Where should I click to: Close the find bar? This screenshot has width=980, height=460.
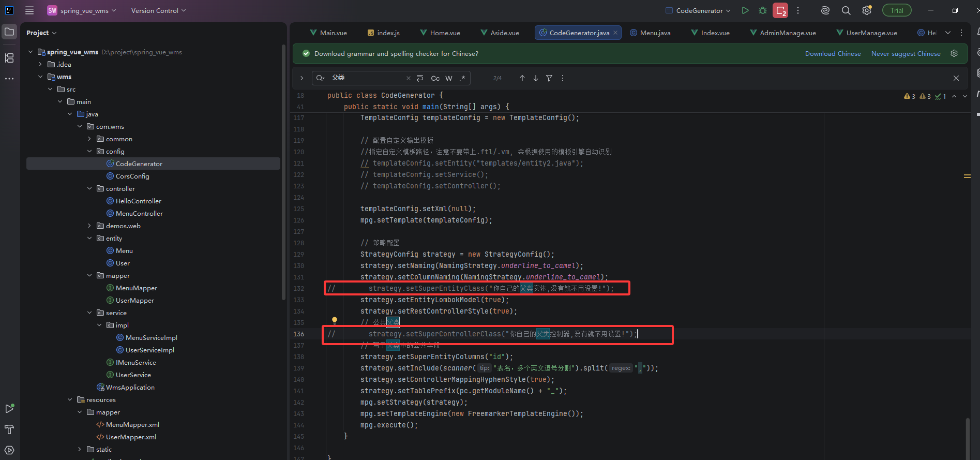[x=956, y=78]
